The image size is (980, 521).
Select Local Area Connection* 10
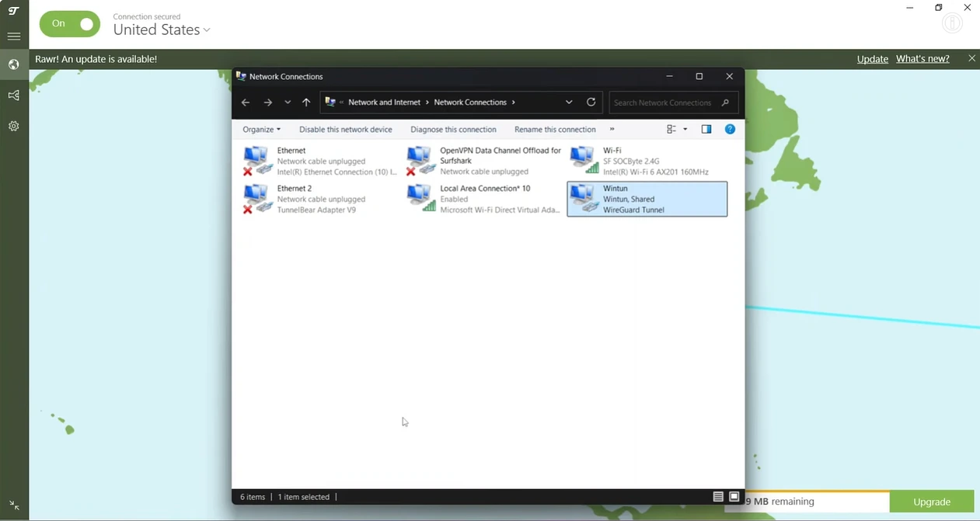(483, 200)
